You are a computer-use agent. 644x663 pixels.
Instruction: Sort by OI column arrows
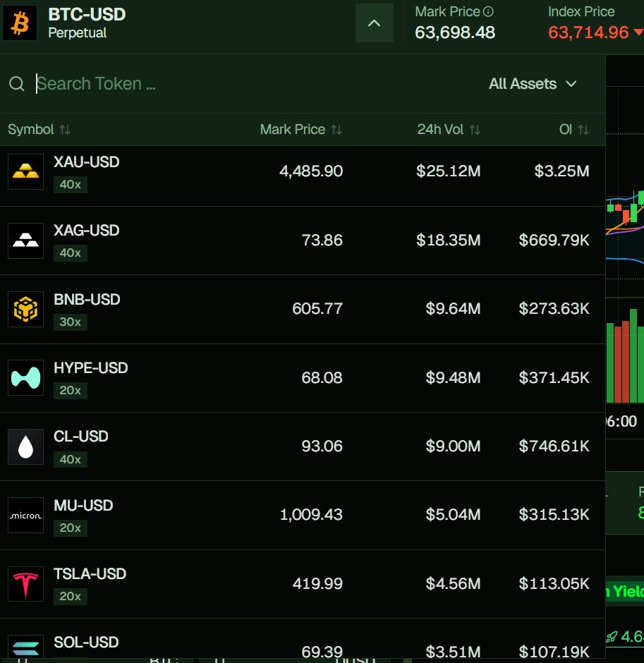[x=583, y=129]
